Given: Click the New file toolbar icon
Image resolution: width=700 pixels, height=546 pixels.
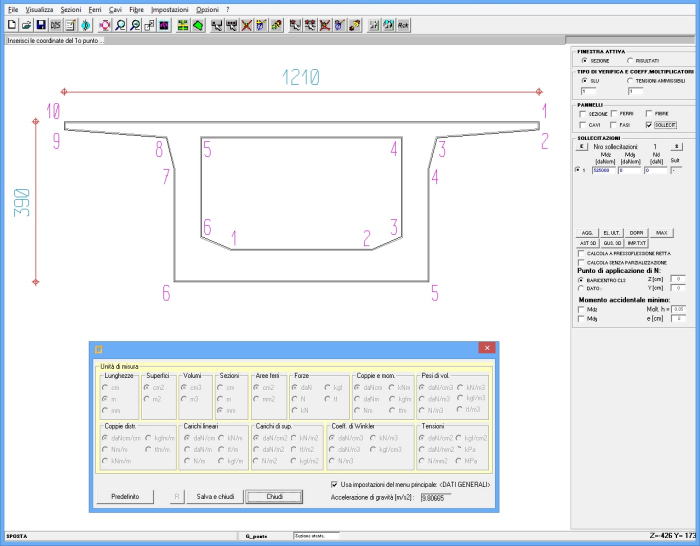Looking at the screenshot, I should pos(11,25).
